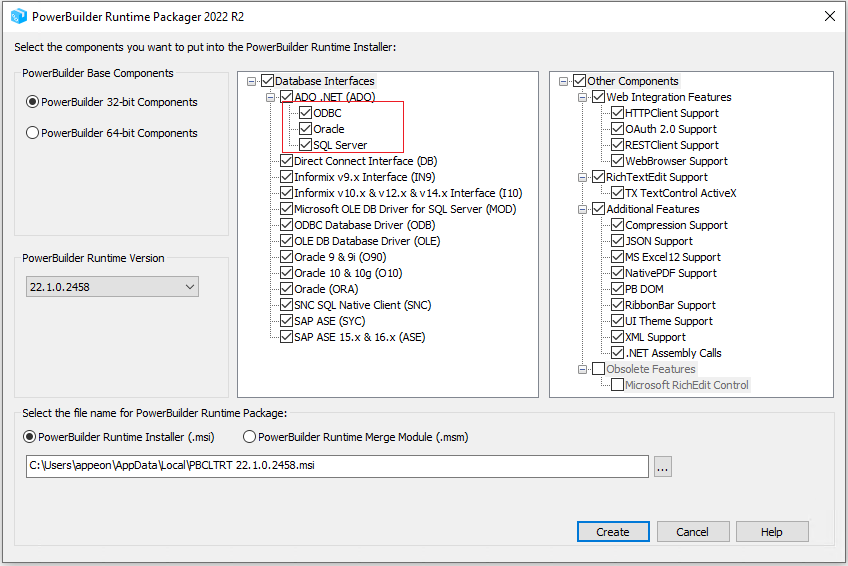Viewport: 848px width, 566px height.
Task: Uncheck the ODBC checkbox under ADO.NET
Action: coord(305,113)
